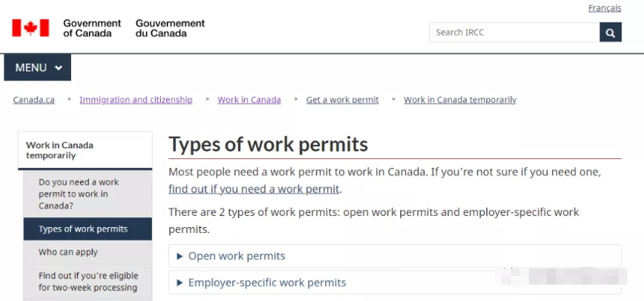Select 'Types of work permits' sidebar item

click(x=83, y=229)
